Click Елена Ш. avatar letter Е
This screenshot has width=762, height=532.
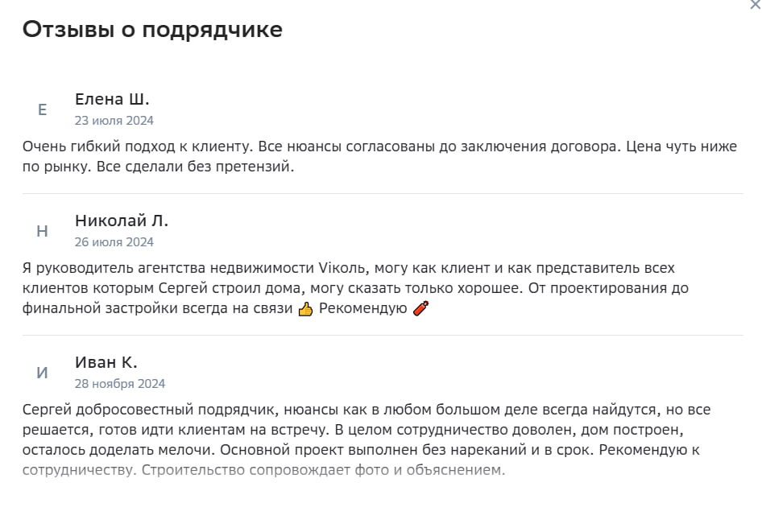click(42, 109)
